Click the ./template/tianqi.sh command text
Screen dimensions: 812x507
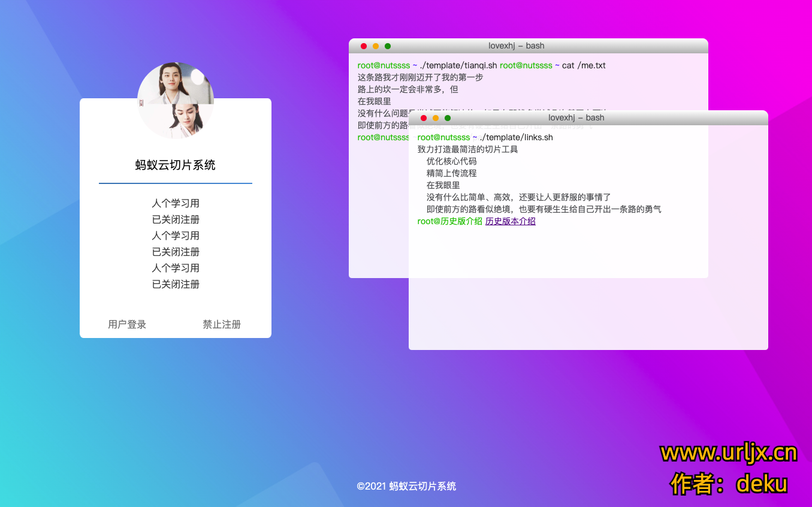tap(458, 65)
